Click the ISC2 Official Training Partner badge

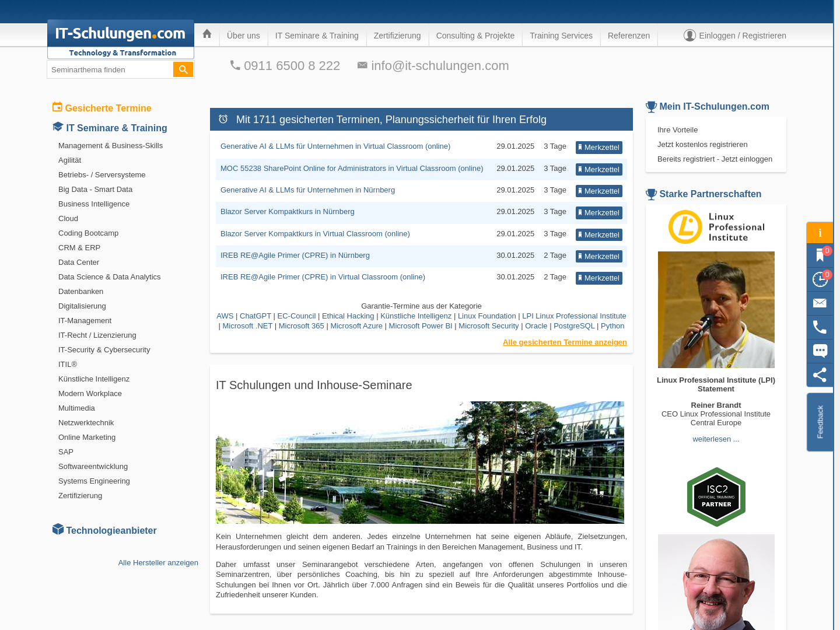point(716,497)
